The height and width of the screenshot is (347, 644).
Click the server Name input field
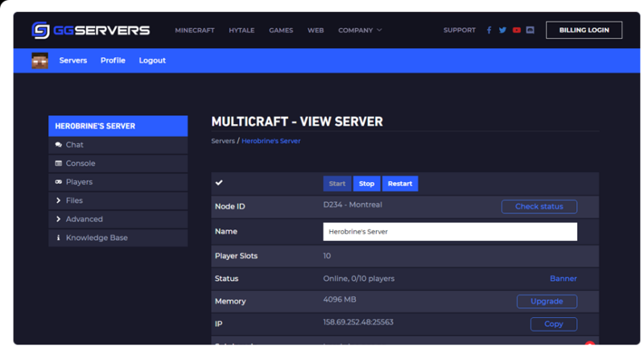450,232
